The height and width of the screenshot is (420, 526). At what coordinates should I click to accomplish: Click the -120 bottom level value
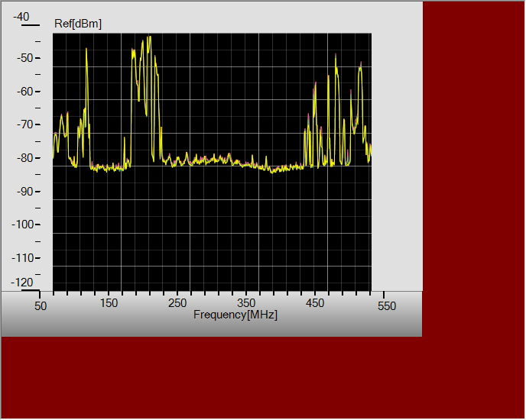click(22, 283)
